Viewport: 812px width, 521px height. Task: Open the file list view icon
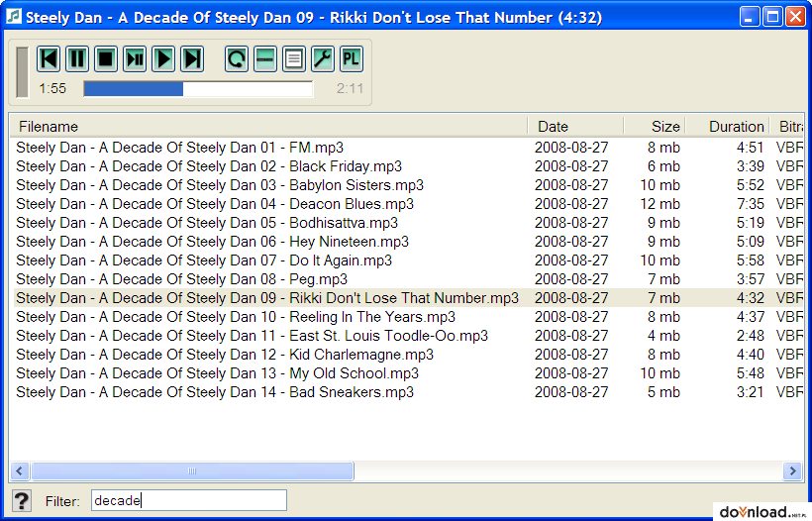[x=294, y=58]
